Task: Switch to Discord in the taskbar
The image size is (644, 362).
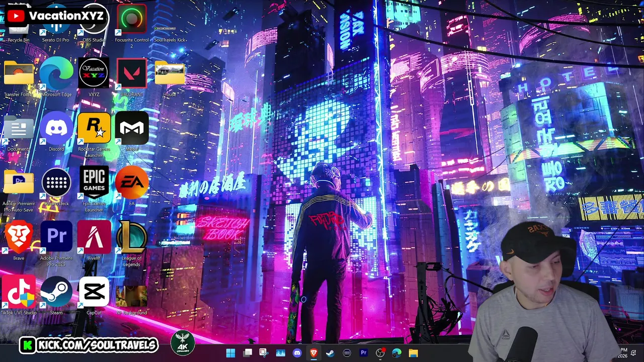Action: (297, 353)
